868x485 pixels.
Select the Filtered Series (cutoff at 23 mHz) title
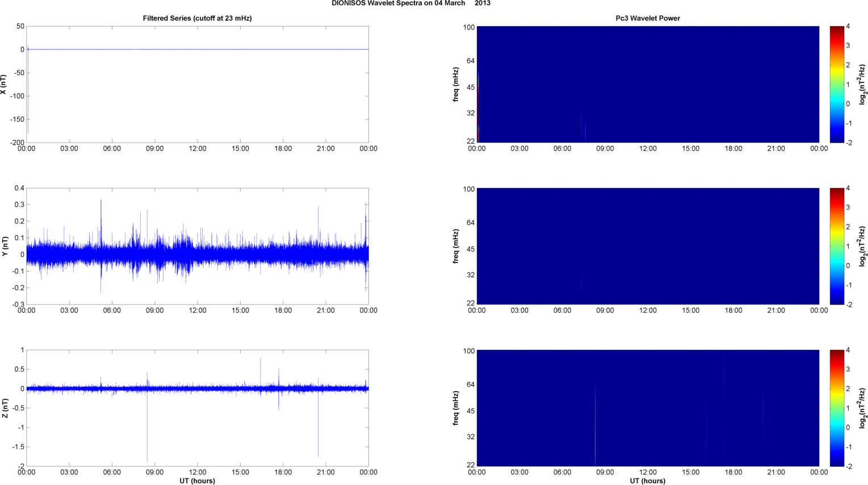[198, 18]
